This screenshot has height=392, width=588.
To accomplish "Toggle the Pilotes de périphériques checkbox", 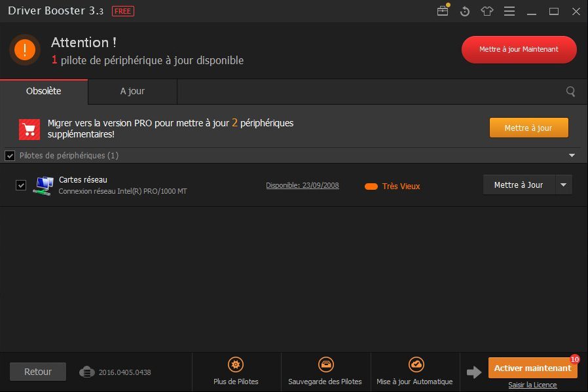I will 10,156.
